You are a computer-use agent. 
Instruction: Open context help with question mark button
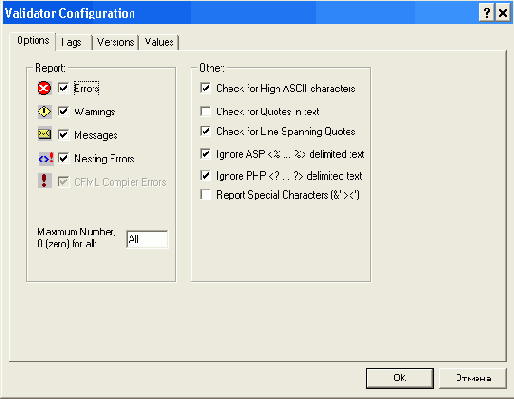click(x=486, y=13)
